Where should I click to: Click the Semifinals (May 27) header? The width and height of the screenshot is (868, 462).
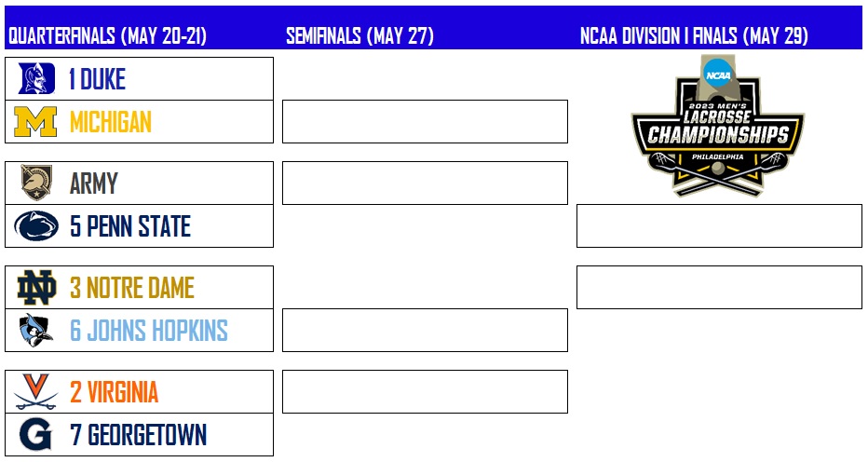359,36
